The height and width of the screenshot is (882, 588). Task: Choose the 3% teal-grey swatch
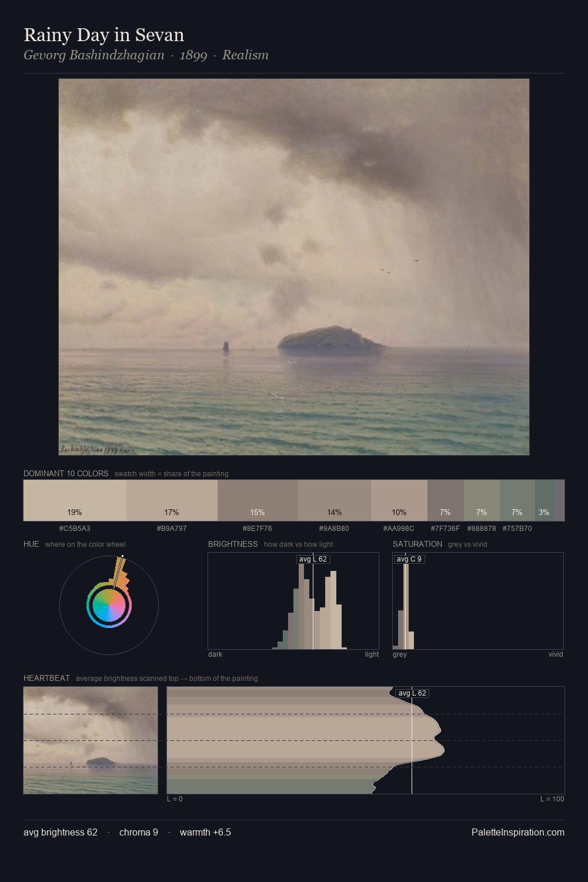pyautogui.click(x=544, y=500)
